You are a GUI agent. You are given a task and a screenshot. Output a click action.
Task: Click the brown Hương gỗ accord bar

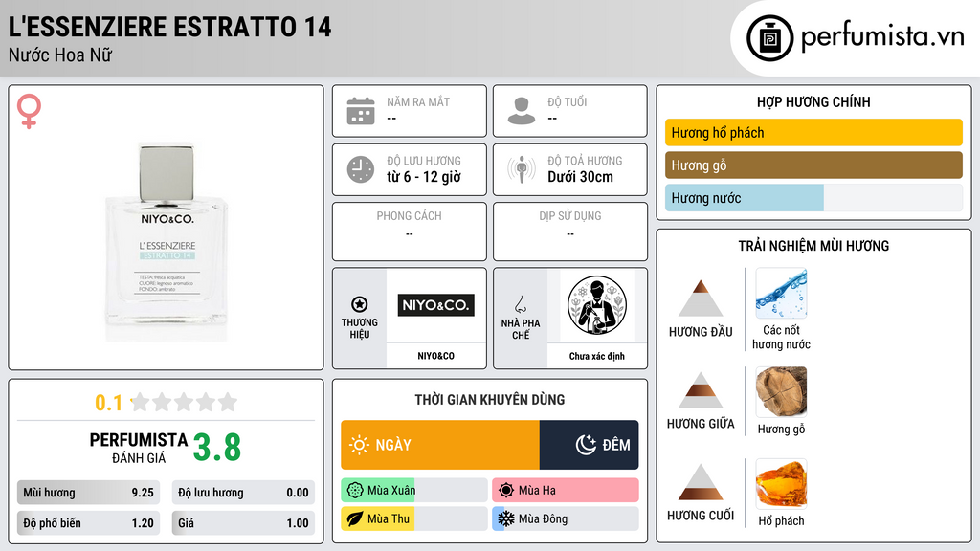[x=813, y=165]
